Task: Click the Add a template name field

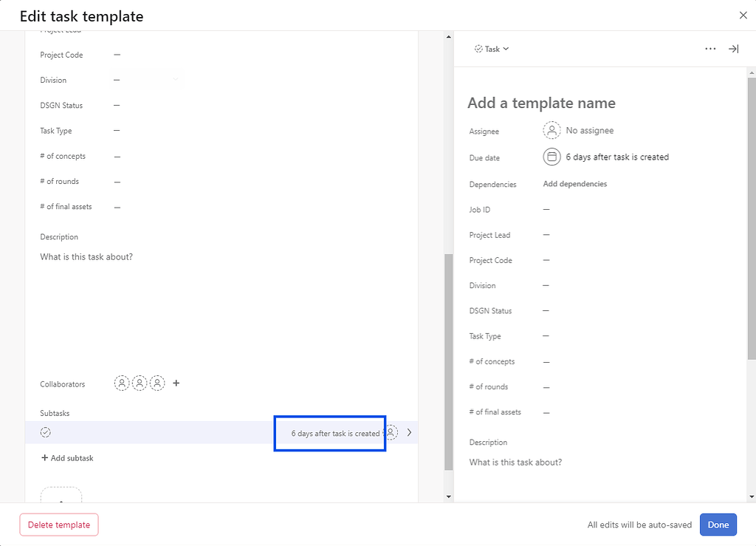Action: [x=541, y=103]
